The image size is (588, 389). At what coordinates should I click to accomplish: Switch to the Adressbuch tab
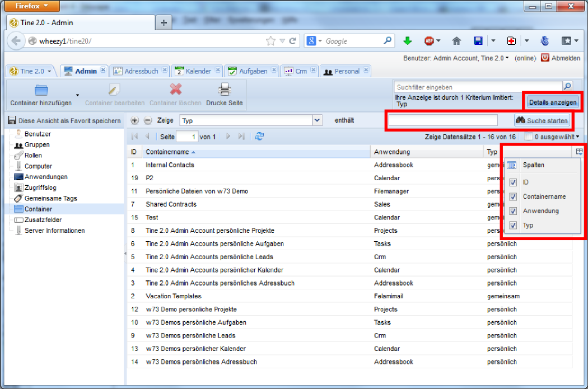(141, 71)
